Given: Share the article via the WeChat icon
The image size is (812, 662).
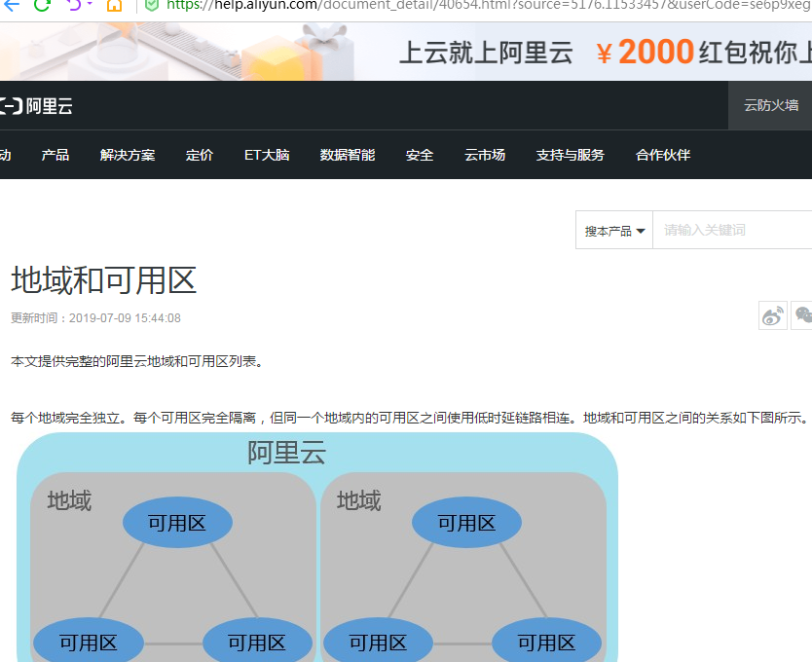Looking at the screenshot, I should [802, 315].
